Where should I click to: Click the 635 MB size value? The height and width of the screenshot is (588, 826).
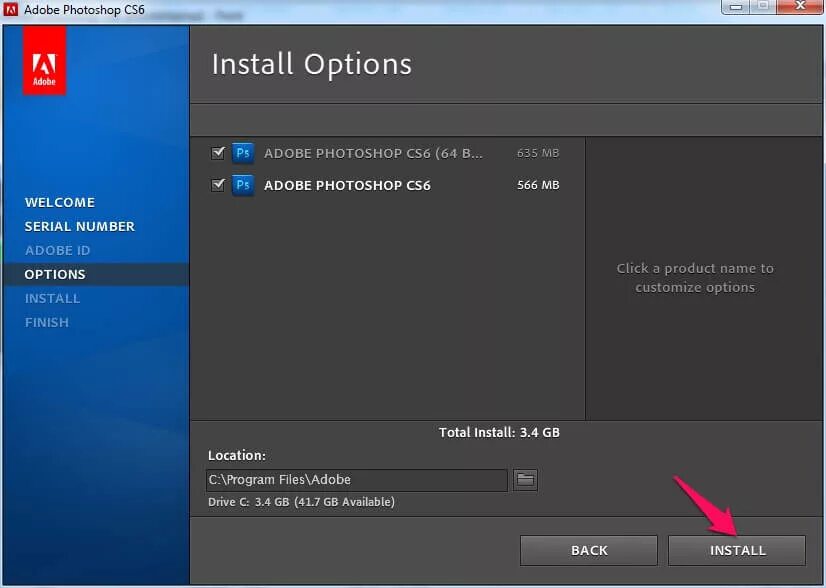[x=538, y=153]
